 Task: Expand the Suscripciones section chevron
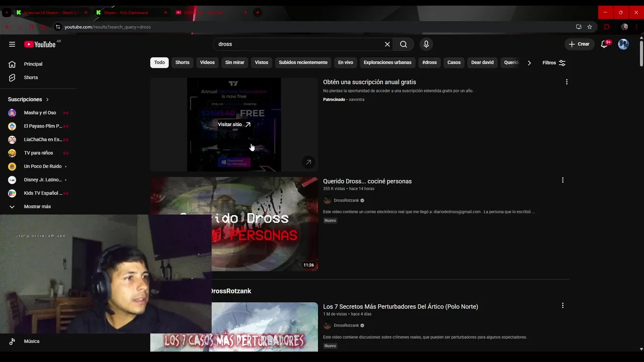[47, 100]
